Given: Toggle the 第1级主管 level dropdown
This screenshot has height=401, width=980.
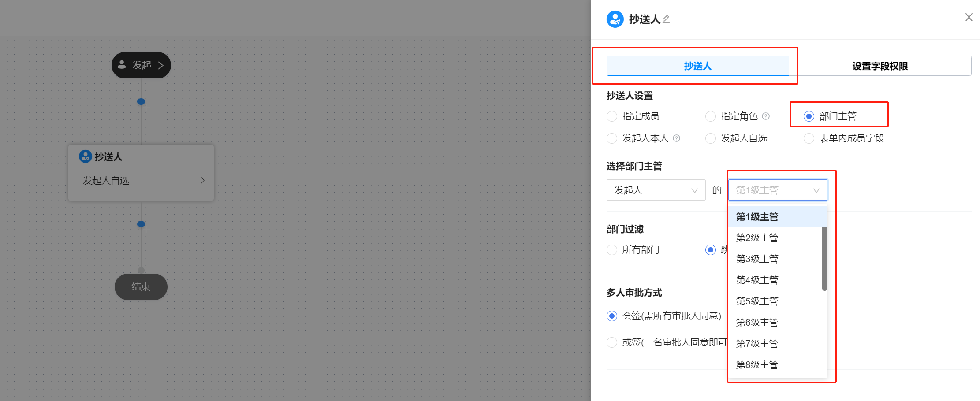Looking at the screenshot, I should 778,190.
